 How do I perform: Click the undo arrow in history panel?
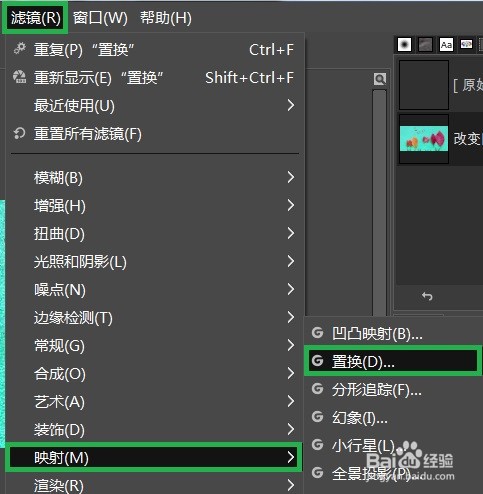(427, 296)
